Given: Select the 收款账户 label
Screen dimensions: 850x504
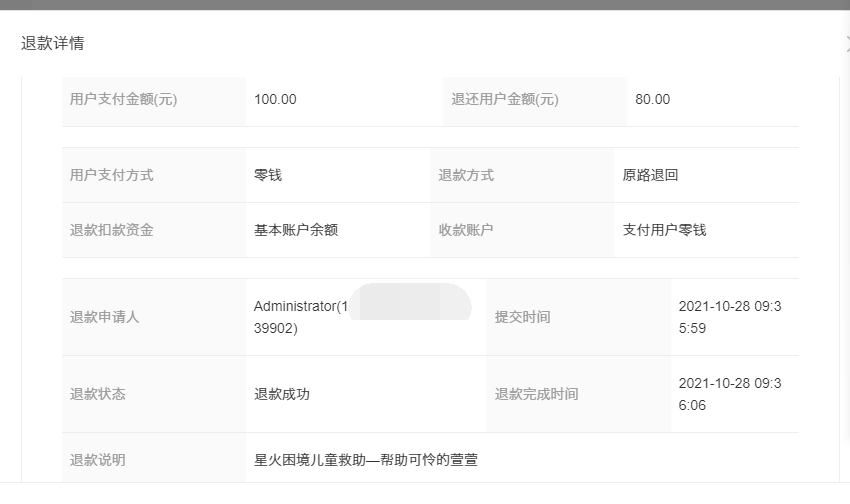Looking at the screenshot, I should 466,230.
